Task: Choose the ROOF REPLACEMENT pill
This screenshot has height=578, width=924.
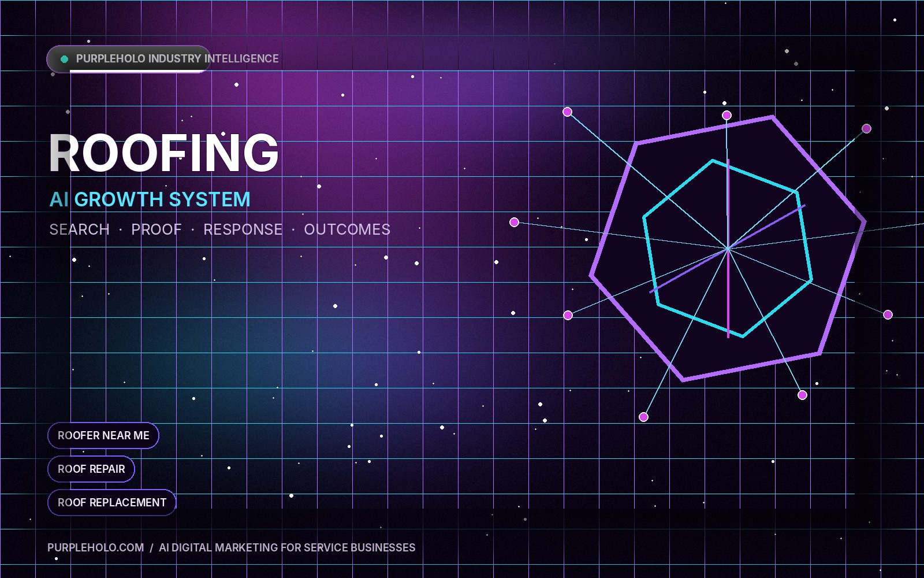Action: coord(112,502)
